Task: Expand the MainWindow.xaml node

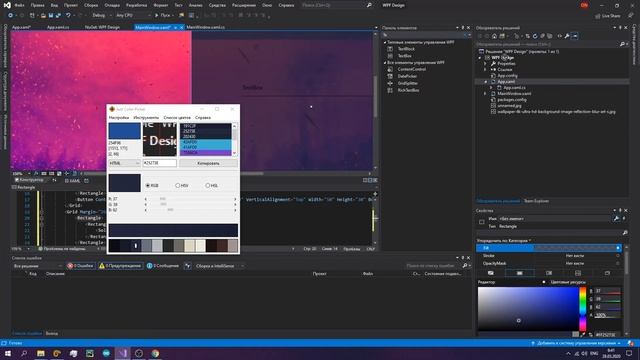Action: click(485, 94)
